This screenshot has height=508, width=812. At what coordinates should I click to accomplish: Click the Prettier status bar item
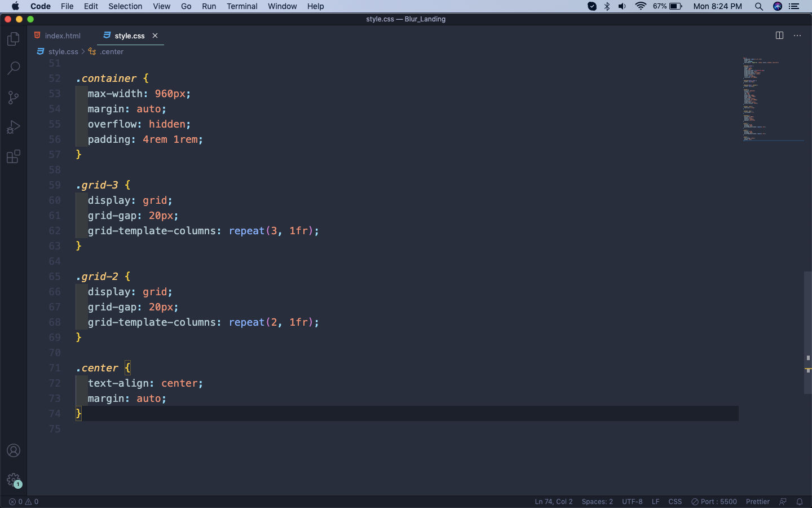(x=757, y=502)
